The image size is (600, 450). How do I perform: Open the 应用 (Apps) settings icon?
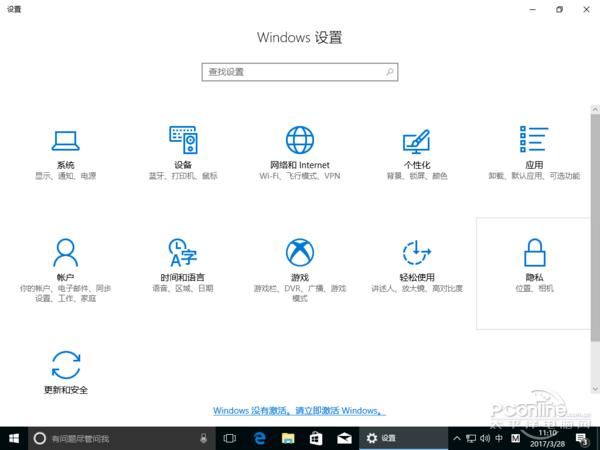tap(533, 139)
